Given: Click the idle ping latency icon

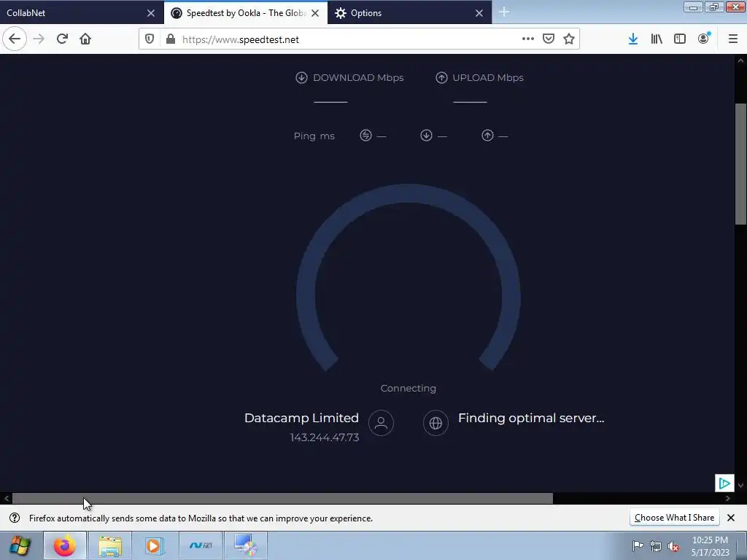Looking at the screenshot, I should coord(365,136).
